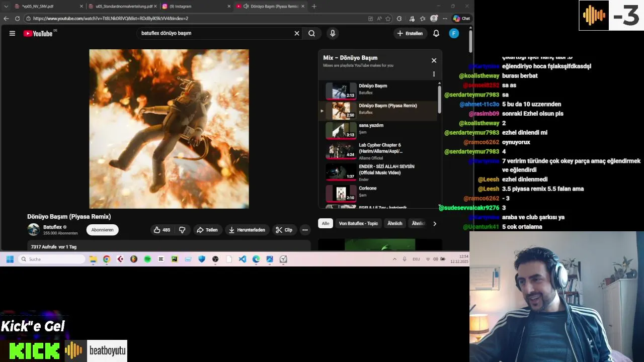Open the tab list dropdown arrow
Screen dimensions: 644x362
pyautogui.click(x=6, y=6)
